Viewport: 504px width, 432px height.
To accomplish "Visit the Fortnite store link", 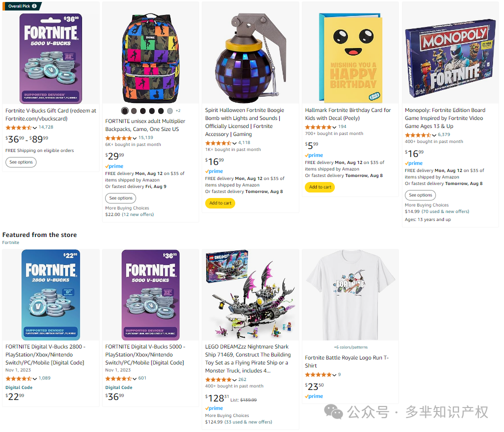I will [x=11, y=242].
